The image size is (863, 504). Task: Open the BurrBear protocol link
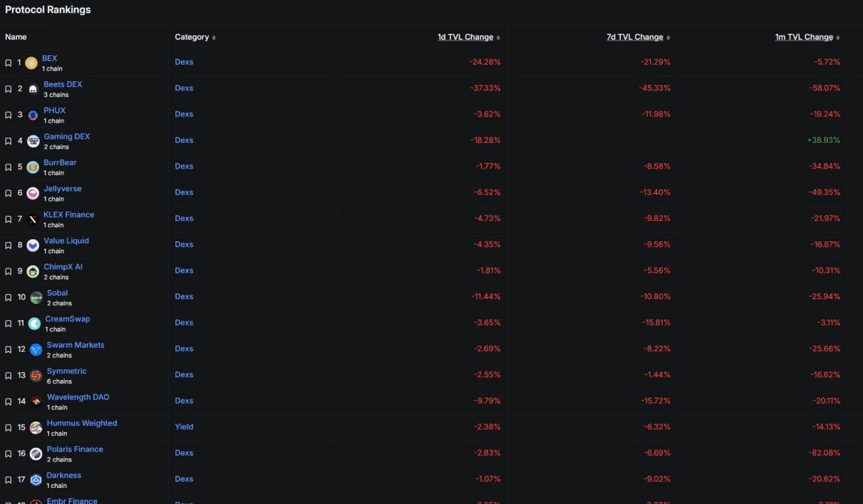tap(60, 162)
